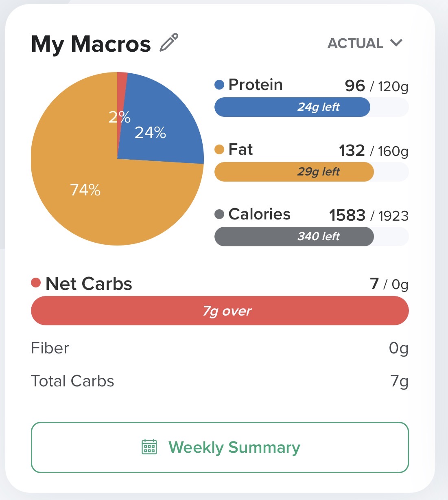Click the Fiber row
The image size is (448, 500).
pos(220,348)
